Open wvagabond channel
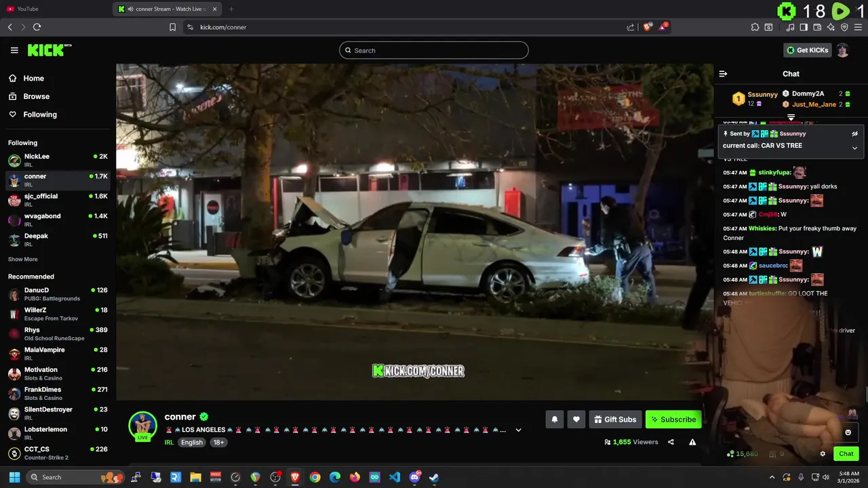The width and height of the screenshot is (868, 488). (x=58, y=220)
